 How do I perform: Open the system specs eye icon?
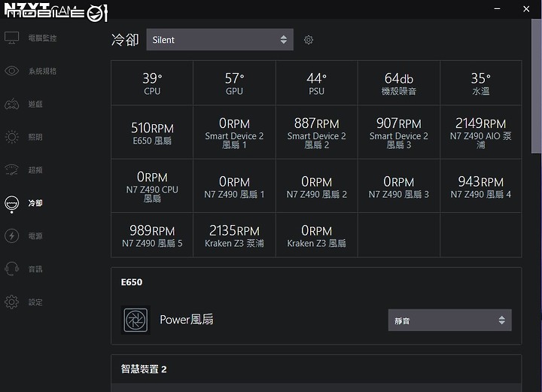click(x=12, y=71)
